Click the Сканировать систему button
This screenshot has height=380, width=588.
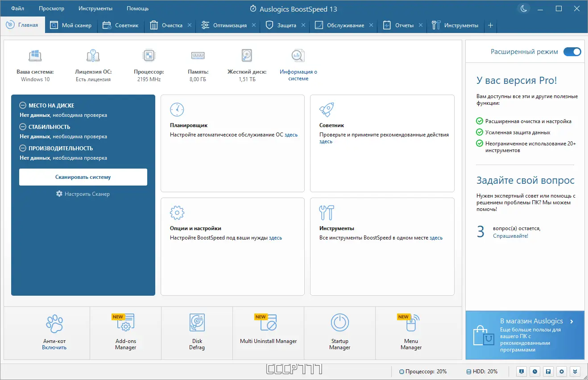(x=83, y=177)
